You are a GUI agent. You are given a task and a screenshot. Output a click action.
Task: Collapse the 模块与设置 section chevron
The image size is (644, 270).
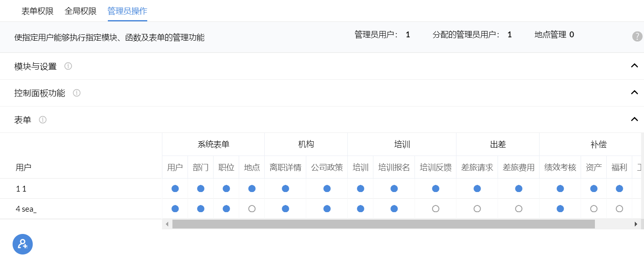click(634, 66)
